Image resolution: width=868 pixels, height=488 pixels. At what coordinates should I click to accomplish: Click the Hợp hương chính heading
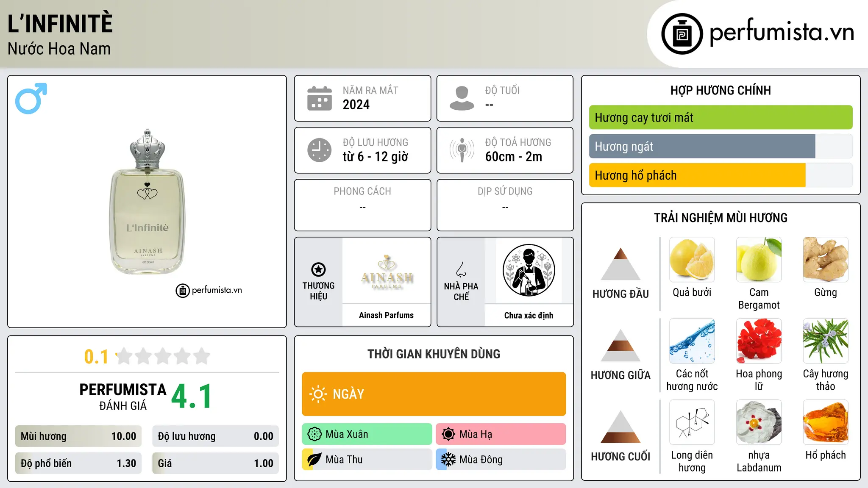coord(721,90)
